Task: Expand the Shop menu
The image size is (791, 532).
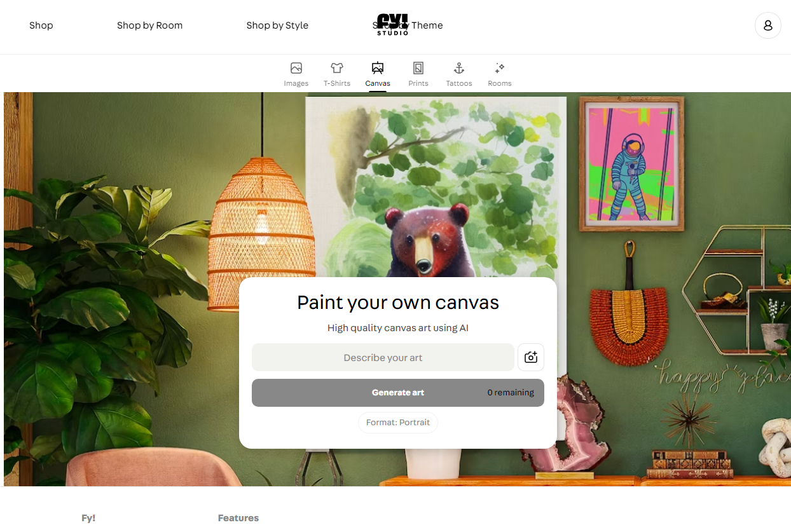Action: (x=41, y=25)
